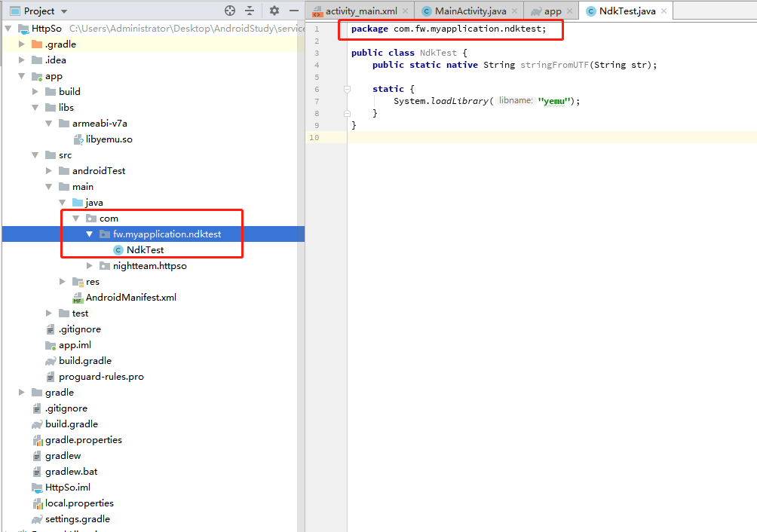This screenshot has width=757, height=532.
Task: Collapse the armeabi-v7a folder
Action: pyautogui.click(x=49, y=123)
